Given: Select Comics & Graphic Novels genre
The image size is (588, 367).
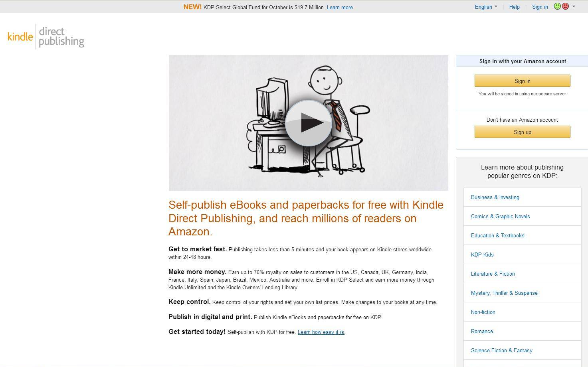Looking at the screenshot, I should pyautogui.click(x=501, y=216).
